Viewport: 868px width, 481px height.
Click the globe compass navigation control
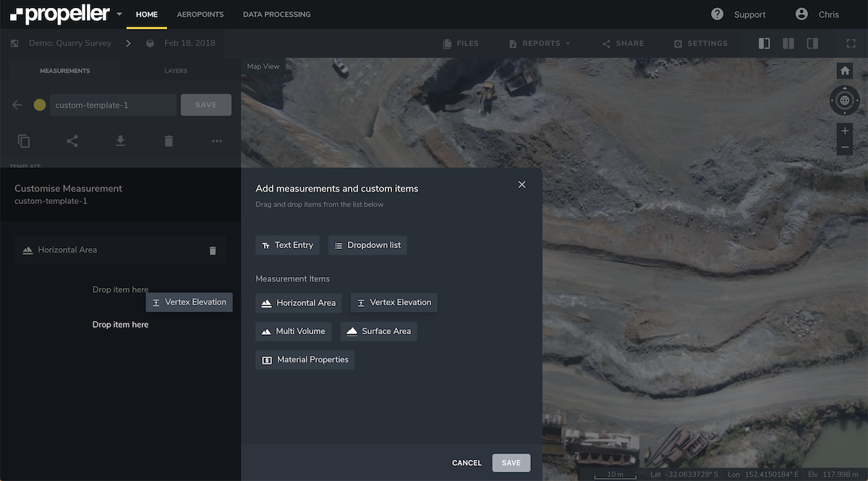coord(844,101)
